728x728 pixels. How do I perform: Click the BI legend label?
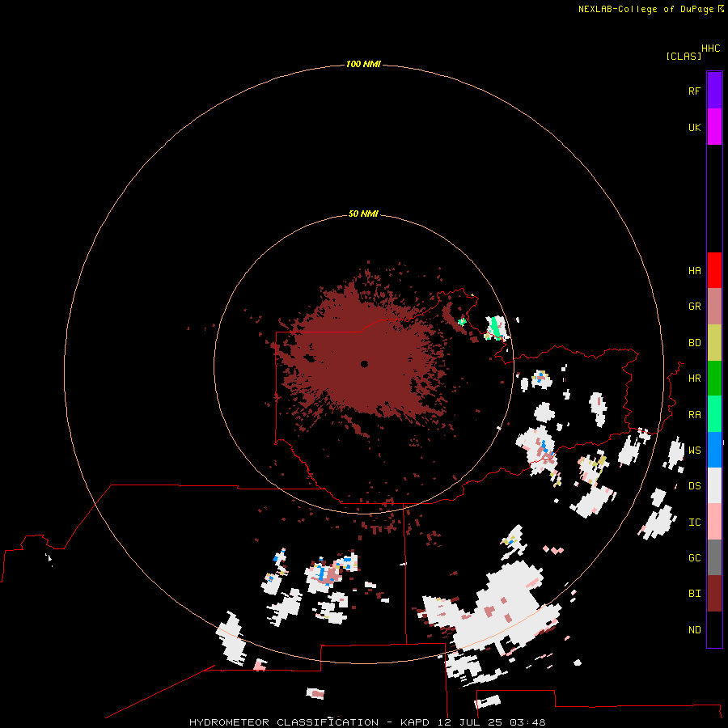coord(694,594)
